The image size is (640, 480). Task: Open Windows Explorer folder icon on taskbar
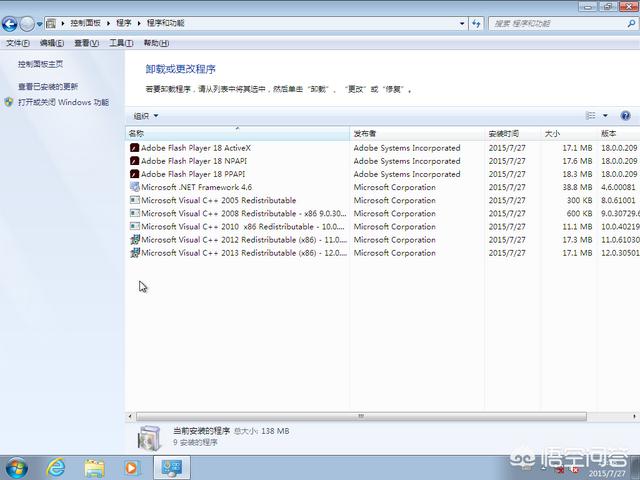pos(94,467)
